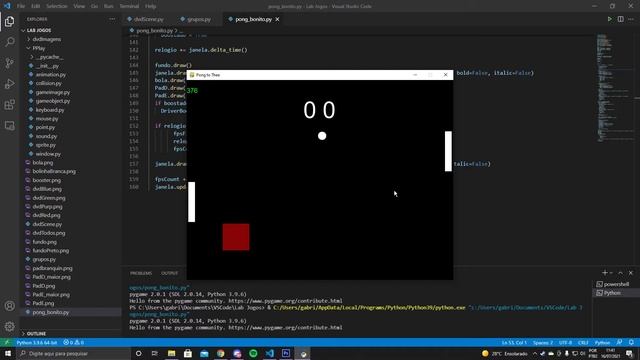Switch to the grupos.py editor tab
This screenshot has width=640, height=360.
pos(199,19)
